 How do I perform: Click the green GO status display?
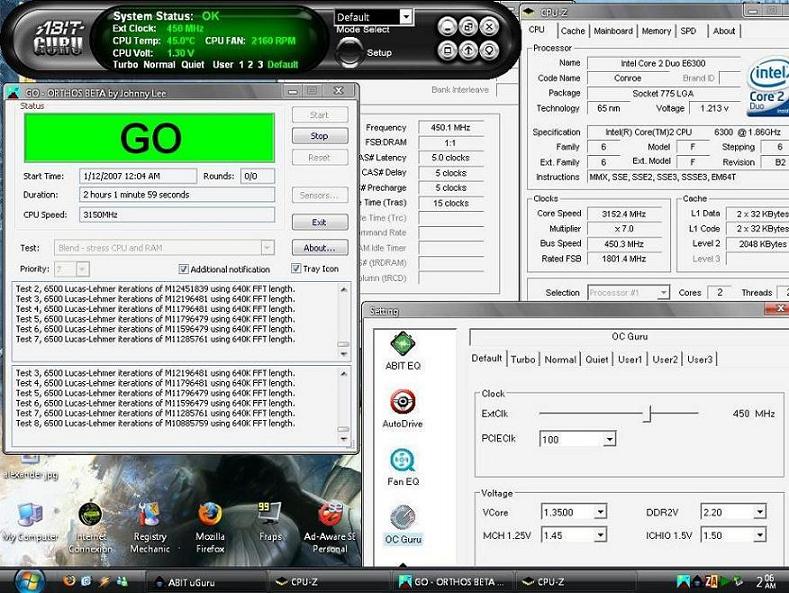[149, 137]
